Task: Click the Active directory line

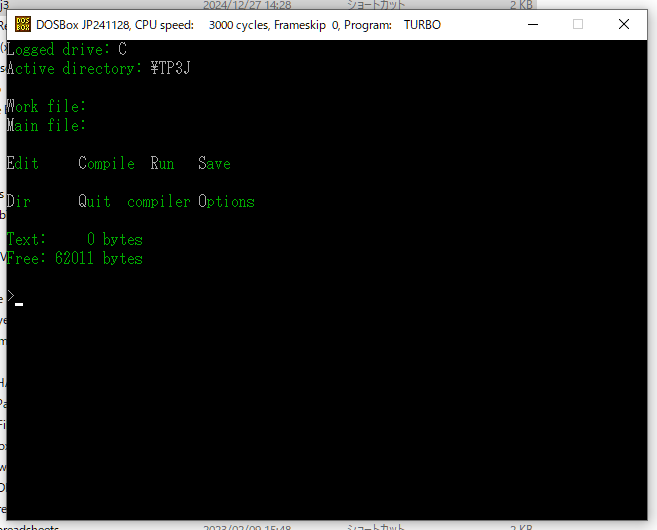Action: tap(98, 68)
